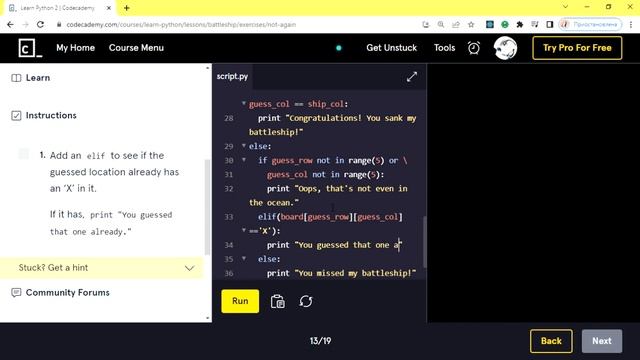Click the instructions panel scrollbar
This screenshot has width=640, height=360.
[x=207, y=206]
